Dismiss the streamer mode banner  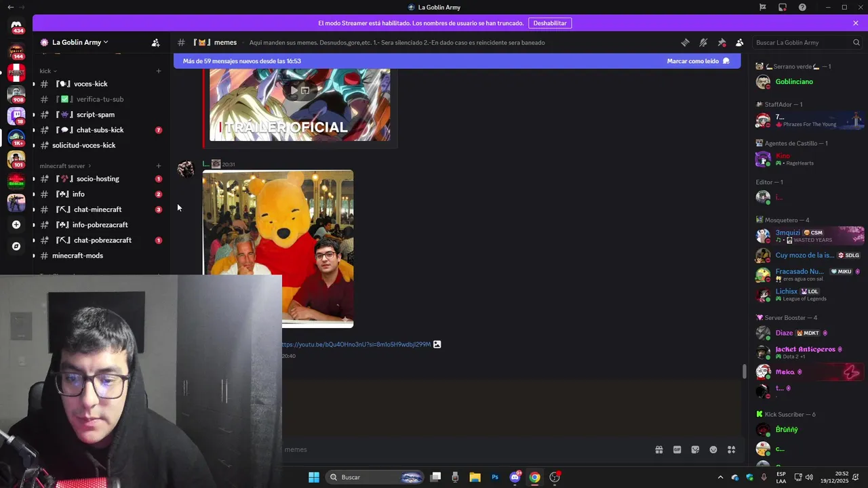point(856,23)
